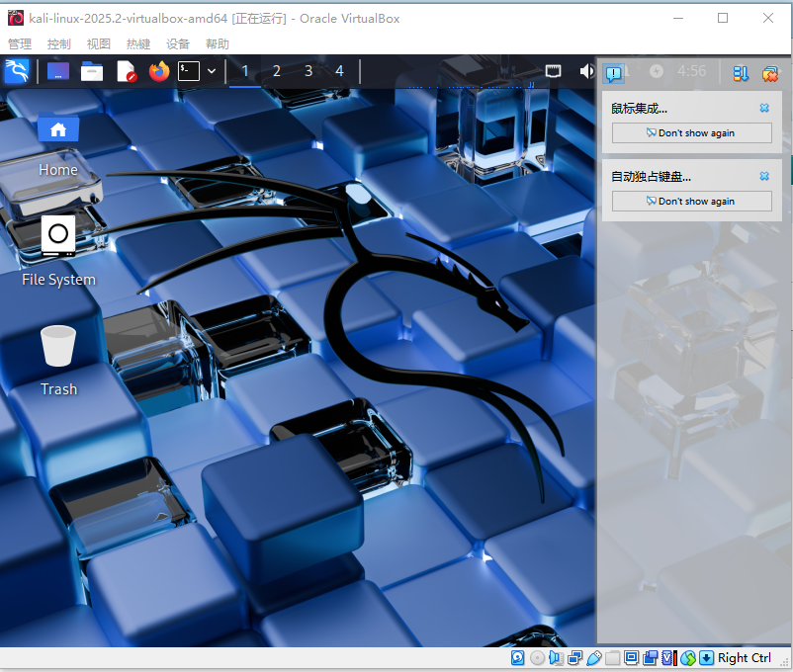Viewport: 793px width, 672px height.
Task: Maximize the VirtualBox window
Action: click(723, 18)
